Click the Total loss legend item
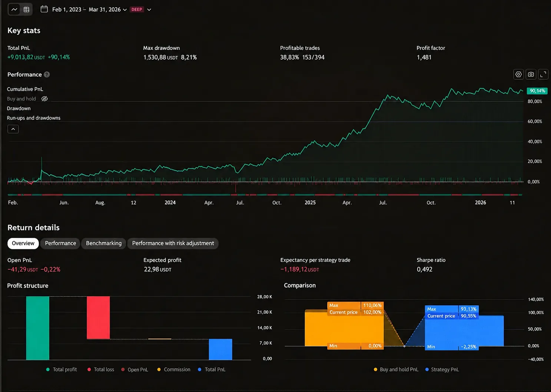This screenshot has height=392, width=551. pos(101,370)
